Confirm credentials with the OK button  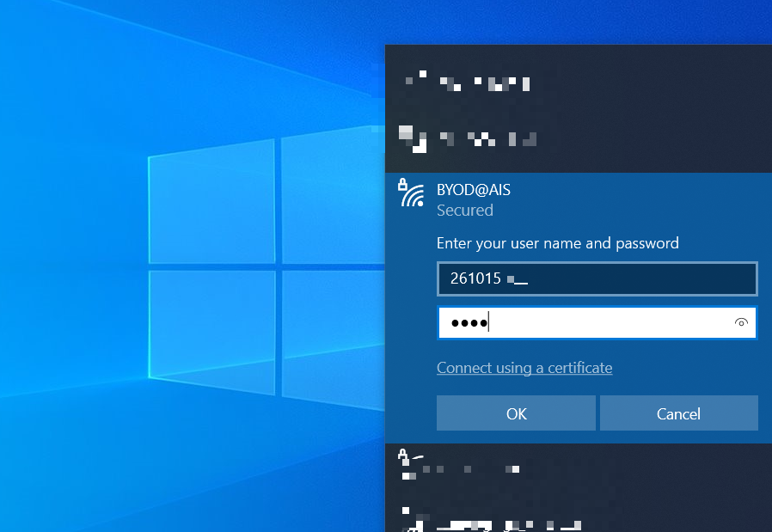[516, 413]
